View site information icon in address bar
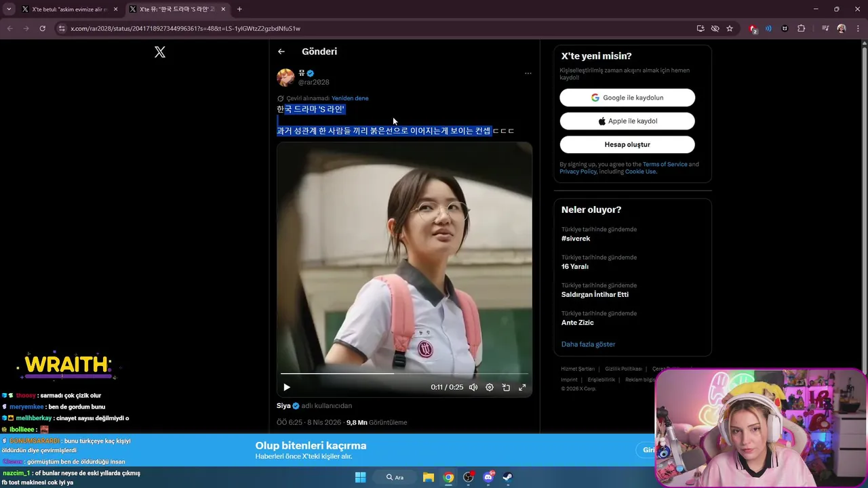This screenshot has width=868, height=488. [61, 28]
